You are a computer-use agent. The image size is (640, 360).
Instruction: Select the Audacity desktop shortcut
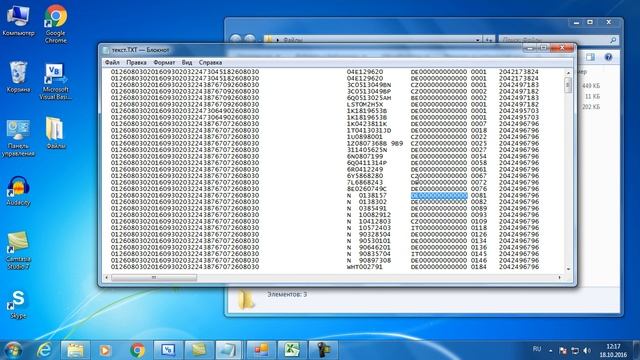18,190
